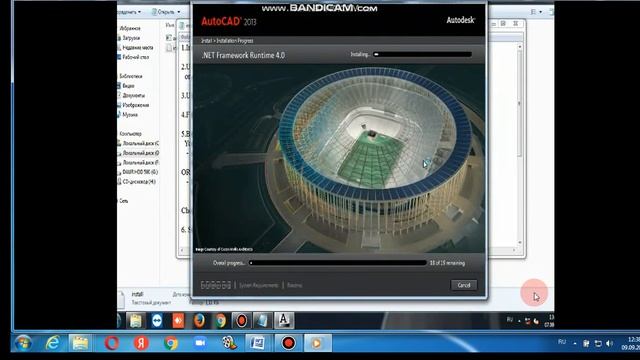Click the Overall progress bar
Screen dimensions: 640x360
click(x=338, y=263)
